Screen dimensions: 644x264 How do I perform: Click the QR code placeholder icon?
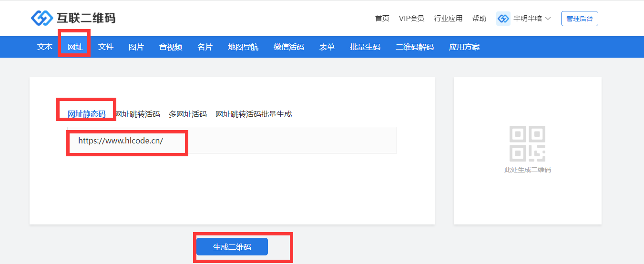(x=527, y=143)
